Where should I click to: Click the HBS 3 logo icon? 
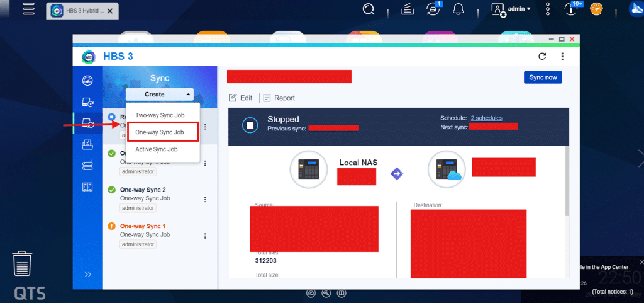pos(88,56)
